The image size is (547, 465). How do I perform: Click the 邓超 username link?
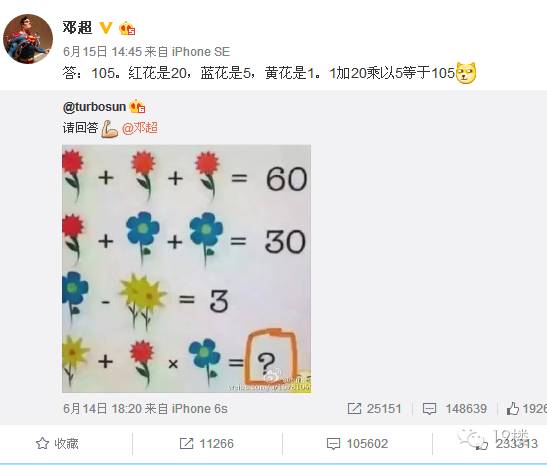tap(77, 27)
